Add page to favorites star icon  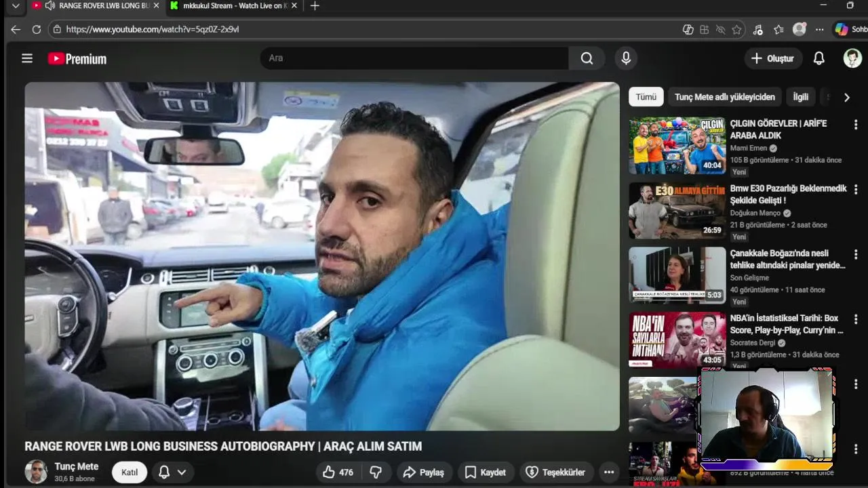736,29
